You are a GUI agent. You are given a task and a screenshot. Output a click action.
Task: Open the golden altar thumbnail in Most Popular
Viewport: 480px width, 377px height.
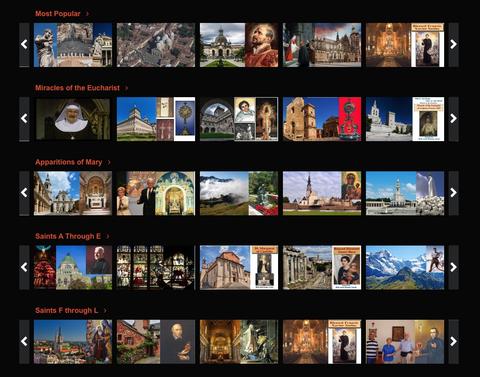(x=405, y=45)
